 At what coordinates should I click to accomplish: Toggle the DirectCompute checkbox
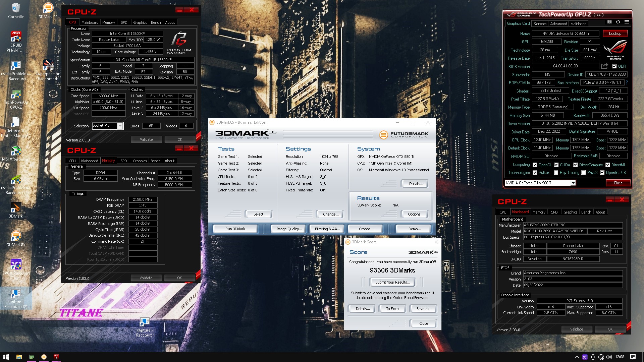[575, 165]
